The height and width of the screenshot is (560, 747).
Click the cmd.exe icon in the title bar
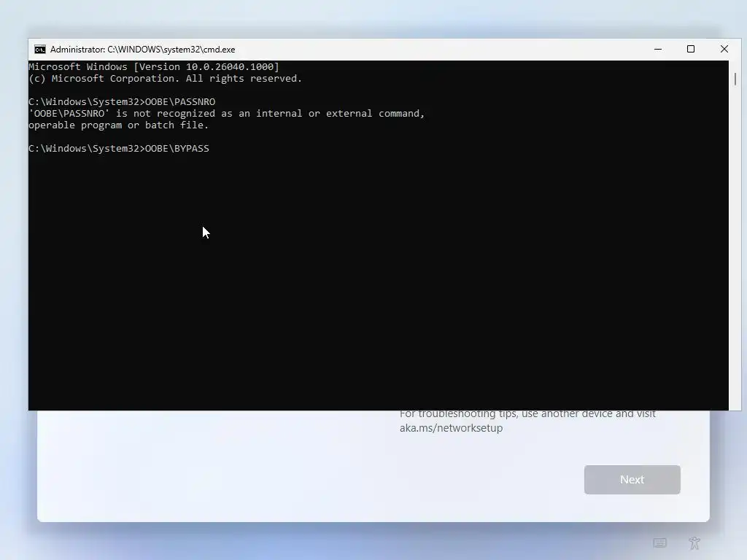click(40, 50)
